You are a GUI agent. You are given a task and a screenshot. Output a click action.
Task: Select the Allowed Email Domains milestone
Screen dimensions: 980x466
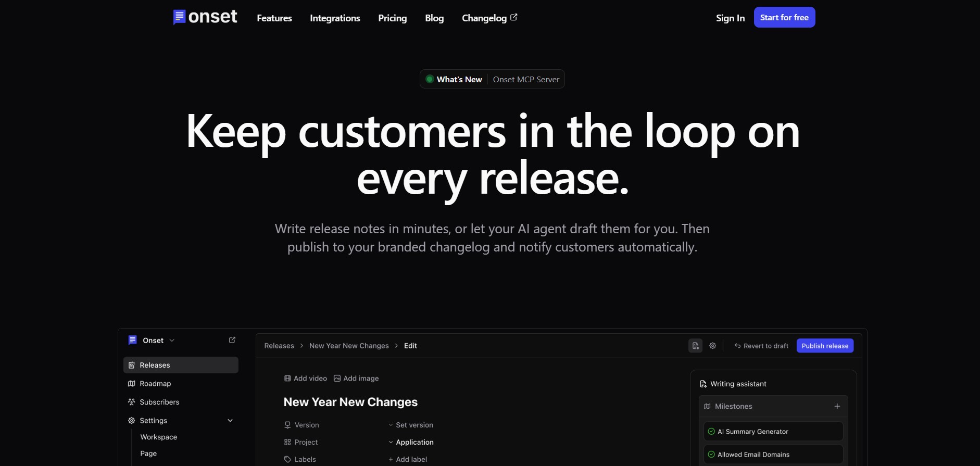773,455
